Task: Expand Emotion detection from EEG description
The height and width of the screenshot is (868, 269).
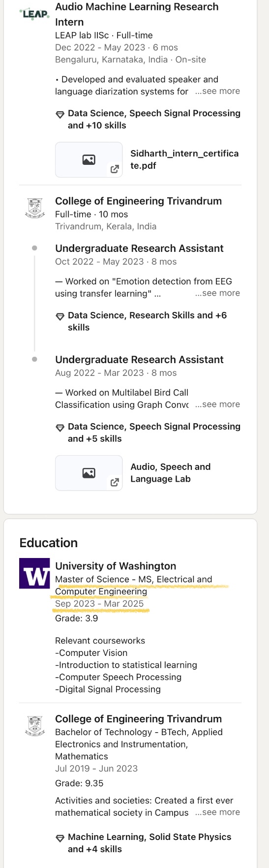Action: point(217,293)
